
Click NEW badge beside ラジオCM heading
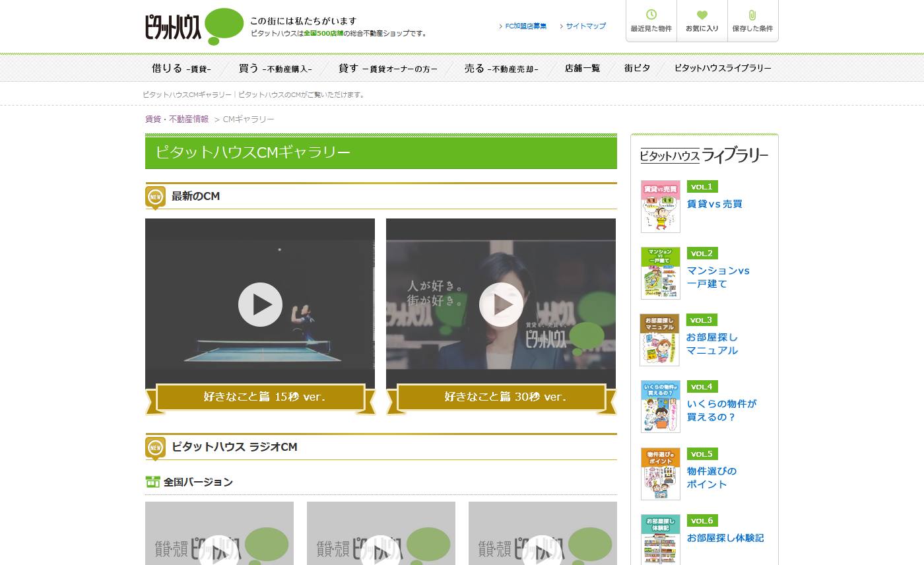pyautogui.click(x=156, y=448)
